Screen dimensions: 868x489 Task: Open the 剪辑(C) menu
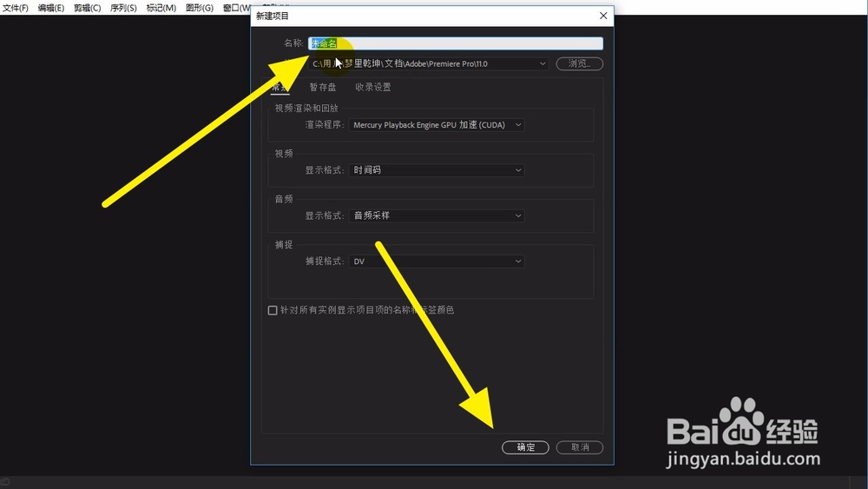click(88, 8)
